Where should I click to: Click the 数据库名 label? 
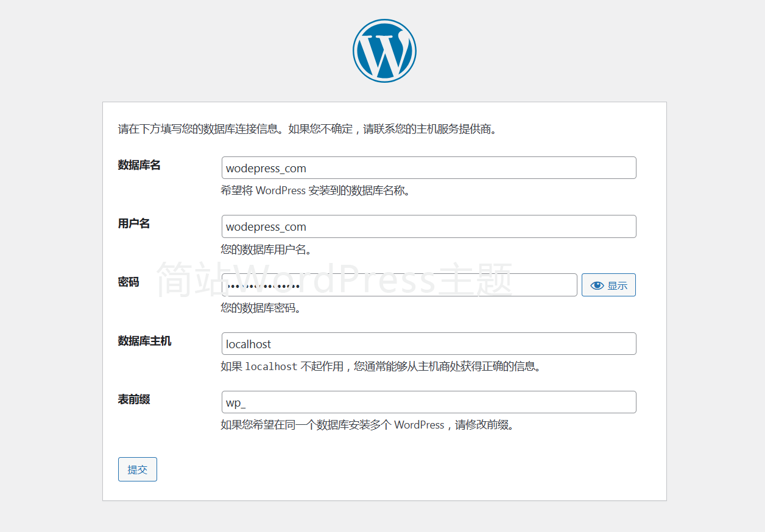[139, 166]
